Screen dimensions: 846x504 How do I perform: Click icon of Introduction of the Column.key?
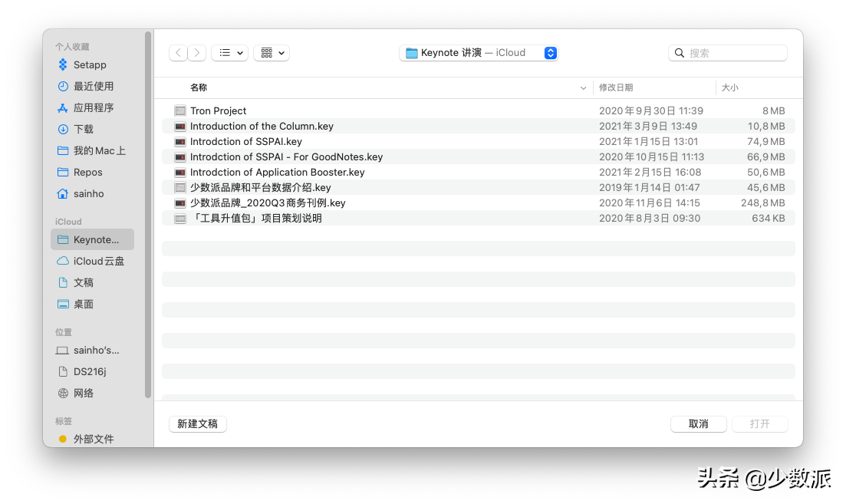pyautogui.click(x=180, y=127)
